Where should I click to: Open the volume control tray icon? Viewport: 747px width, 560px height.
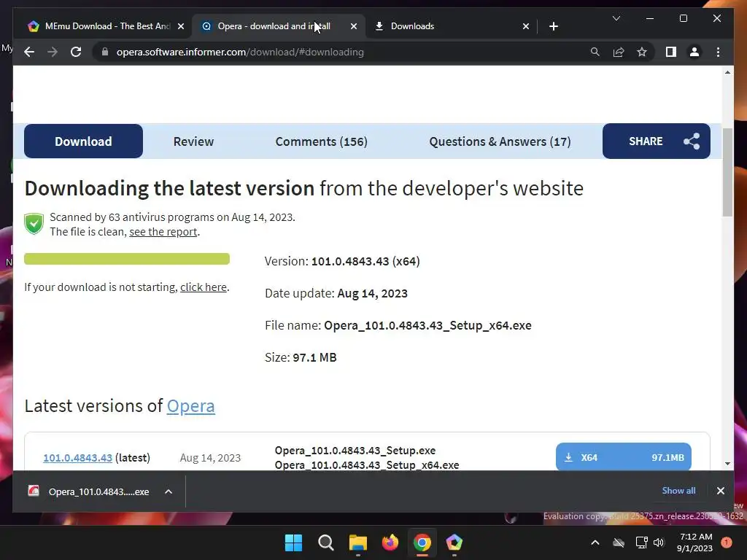pyautogui.click(x=659, y=542)
